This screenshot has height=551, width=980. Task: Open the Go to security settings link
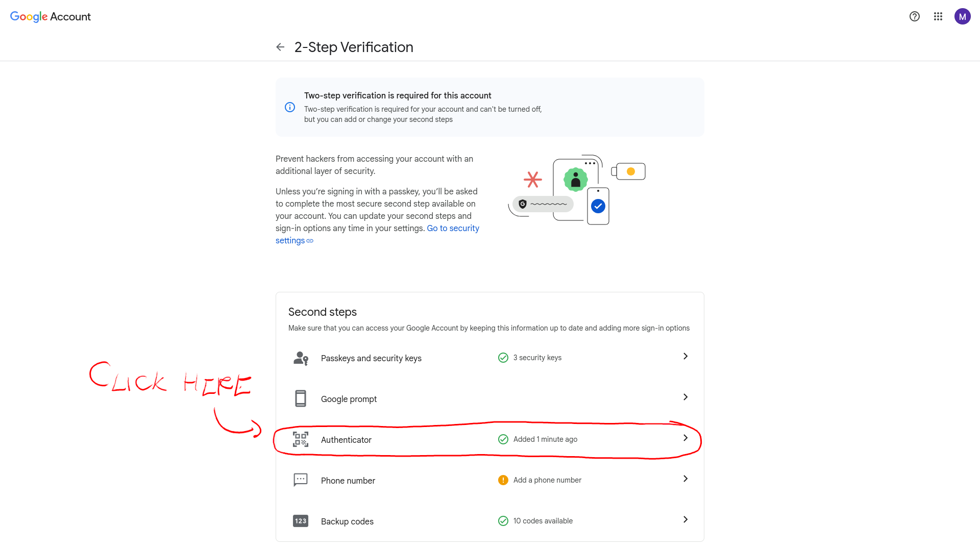point(453,229)
